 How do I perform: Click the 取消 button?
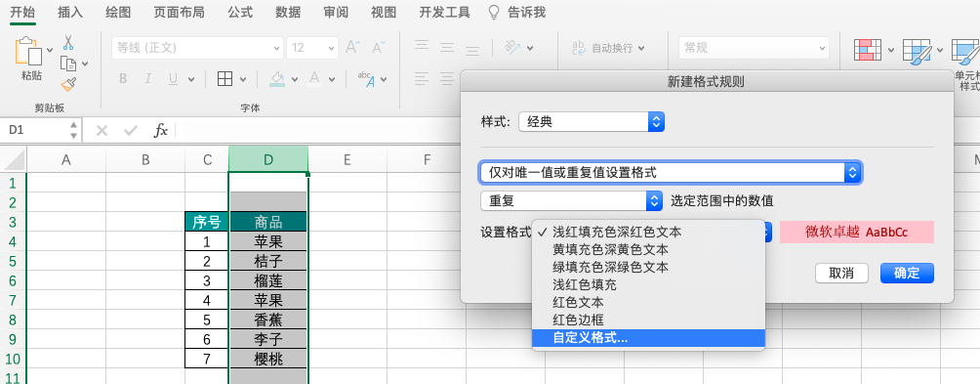(x=841, y=274)
